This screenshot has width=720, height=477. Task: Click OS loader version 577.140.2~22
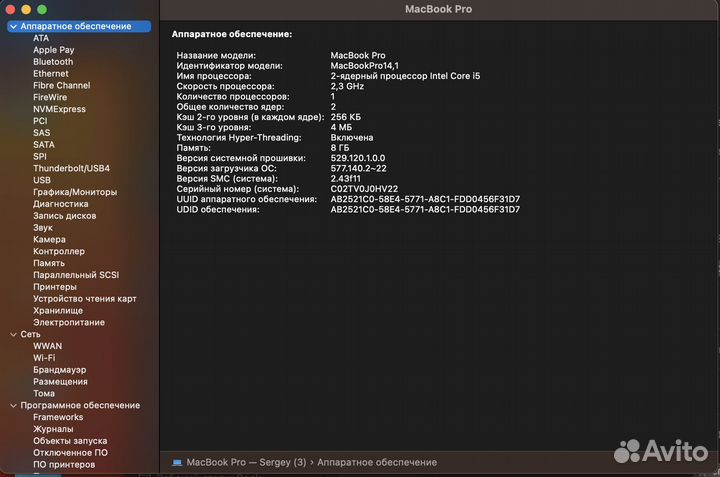point(358,168)
